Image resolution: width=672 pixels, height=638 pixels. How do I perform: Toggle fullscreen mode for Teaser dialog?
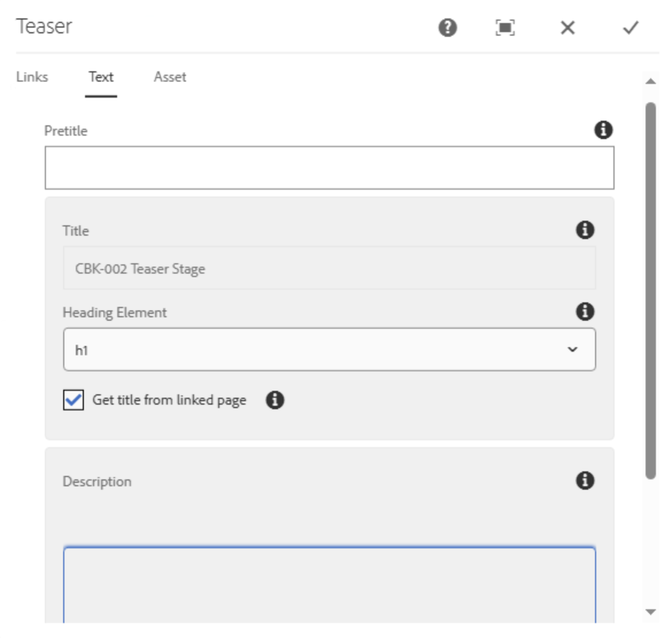click(505, 27)
